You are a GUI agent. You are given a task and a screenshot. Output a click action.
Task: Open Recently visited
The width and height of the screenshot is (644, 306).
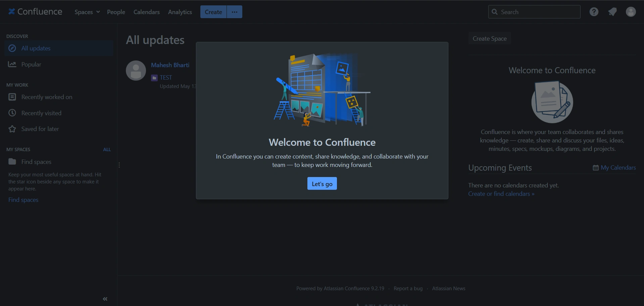[x=59, y=113]
